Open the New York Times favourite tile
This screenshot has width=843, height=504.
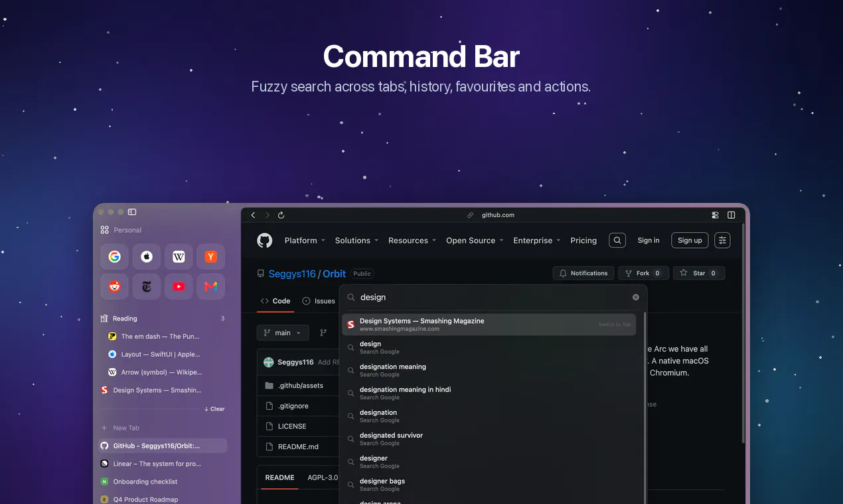[x=147, y=286]
